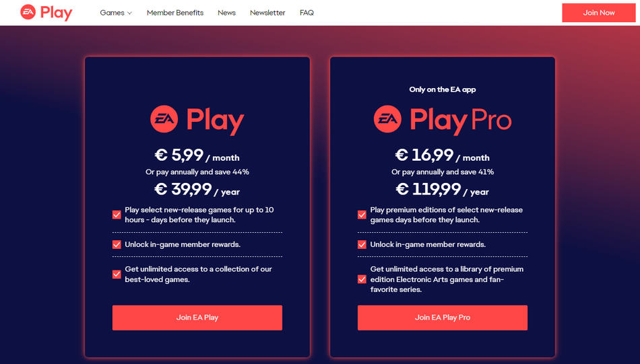
Task: Go to the News section
Action: (x=226, y=13)
